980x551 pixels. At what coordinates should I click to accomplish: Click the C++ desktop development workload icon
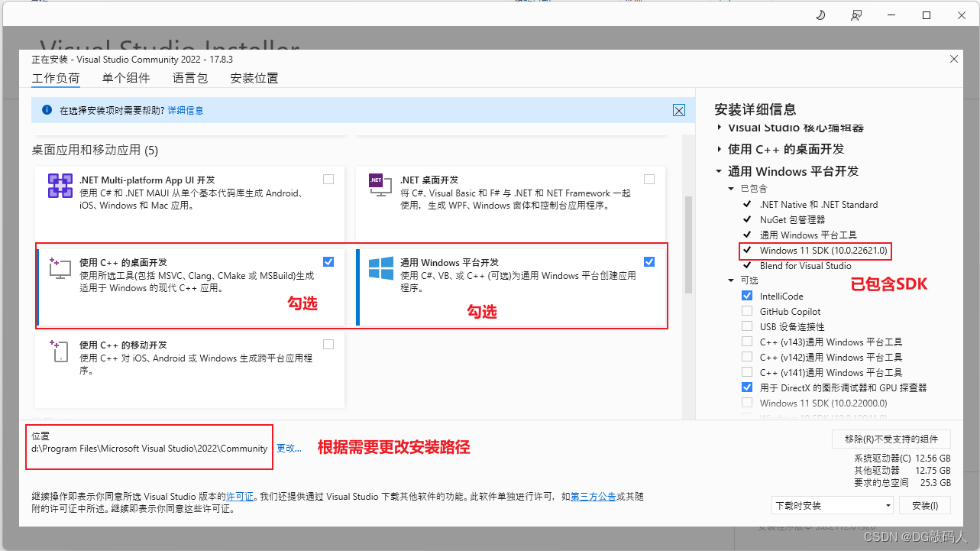pyautogui.click(x=60, y=267)
